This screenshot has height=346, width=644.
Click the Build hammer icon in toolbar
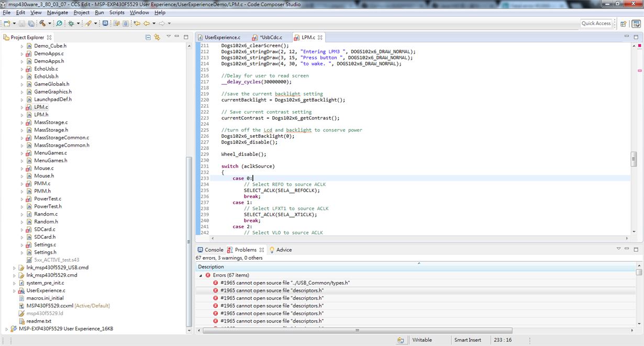42,24
